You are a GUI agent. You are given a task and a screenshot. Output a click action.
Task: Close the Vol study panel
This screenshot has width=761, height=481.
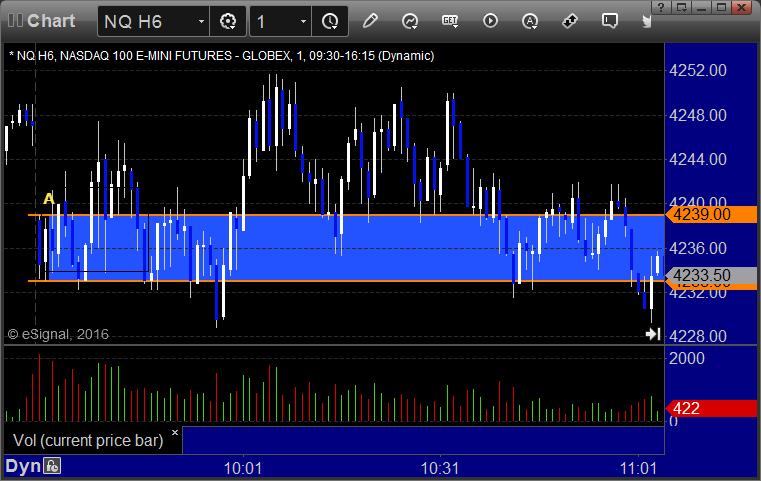pyautogui.click(x=175, y=432)
